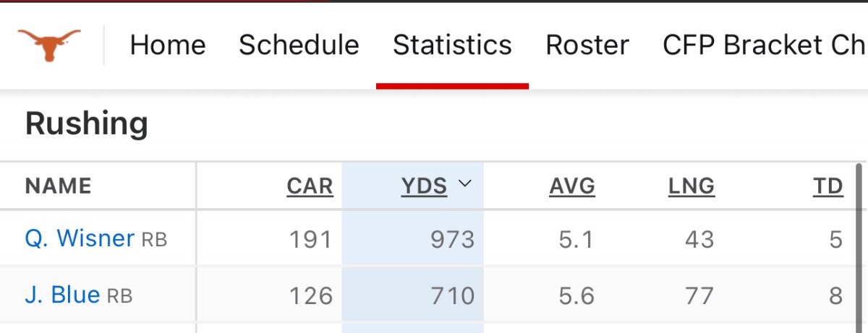Open the Home tab
868x333 pixels.
click(x=168, y=45)
